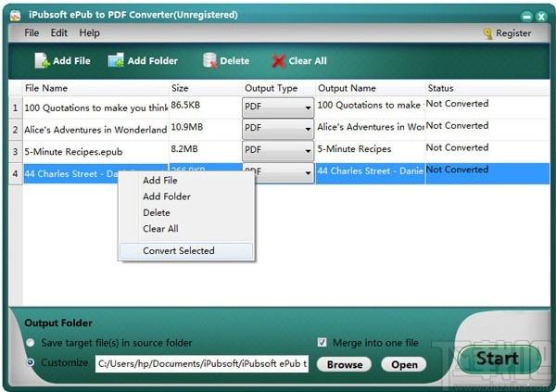Click row number 2 header
556x392 pixels.
[x=15, y=130]
